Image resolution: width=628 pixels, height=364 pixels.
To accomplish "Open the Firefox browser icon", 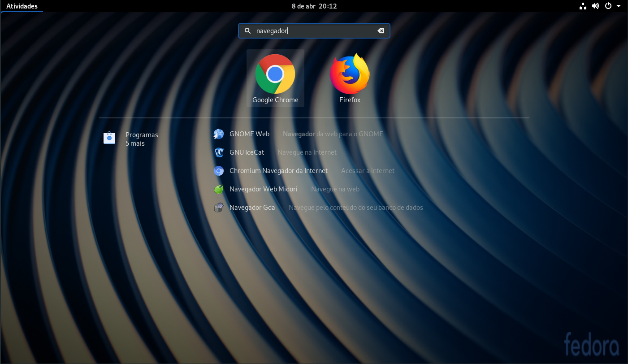I will 350,74.
